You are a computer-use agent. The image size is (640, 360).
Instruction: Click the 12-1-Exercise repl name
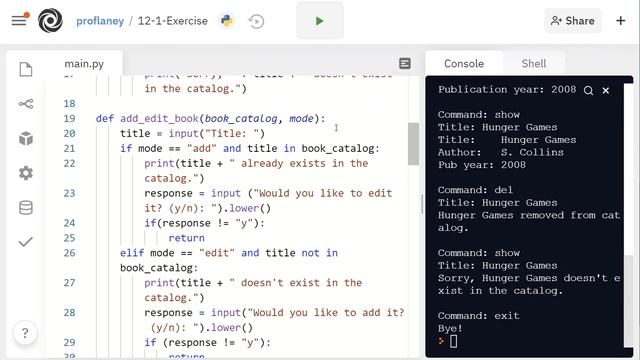[x=173, y=21]
